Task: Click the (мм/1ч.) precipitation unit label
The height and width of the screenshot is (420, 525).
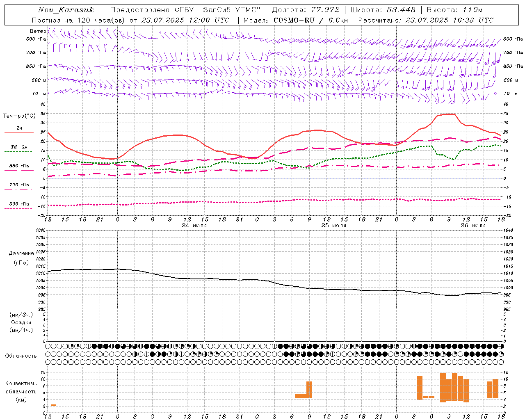Action: point(21,330)
